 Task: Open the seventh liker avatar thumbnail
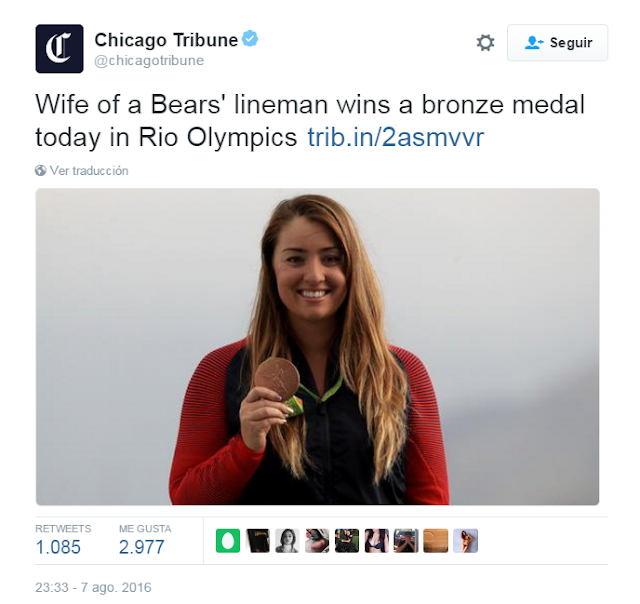(x=406, y=541)
